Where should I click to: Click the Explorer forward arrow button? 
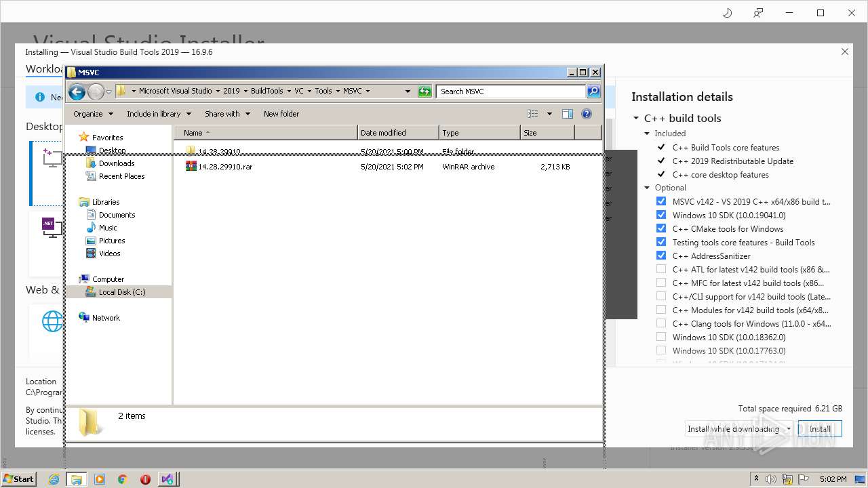tap(96, 91)
